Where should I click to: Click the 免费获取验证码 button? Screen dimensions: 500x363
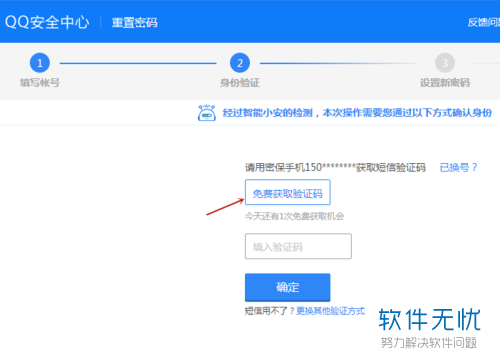tap(288, 192)
